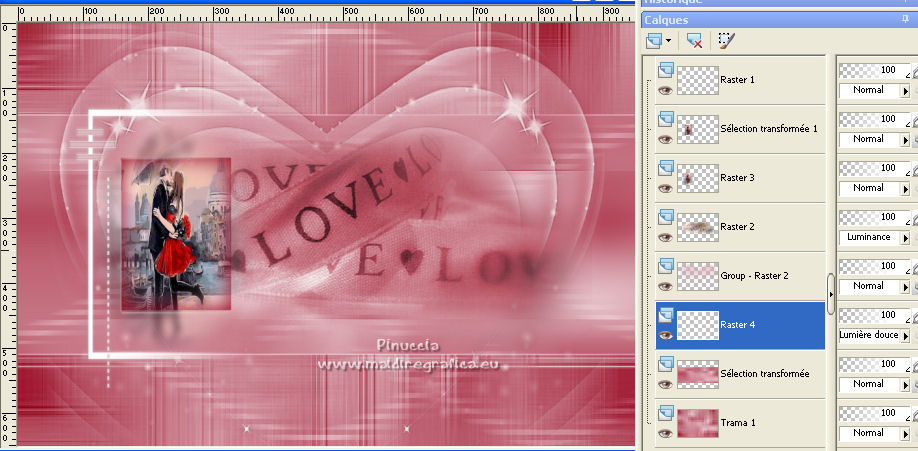Select the Raster 2 layer
Screen dimensions: 918x451
[x=737, y=227]
